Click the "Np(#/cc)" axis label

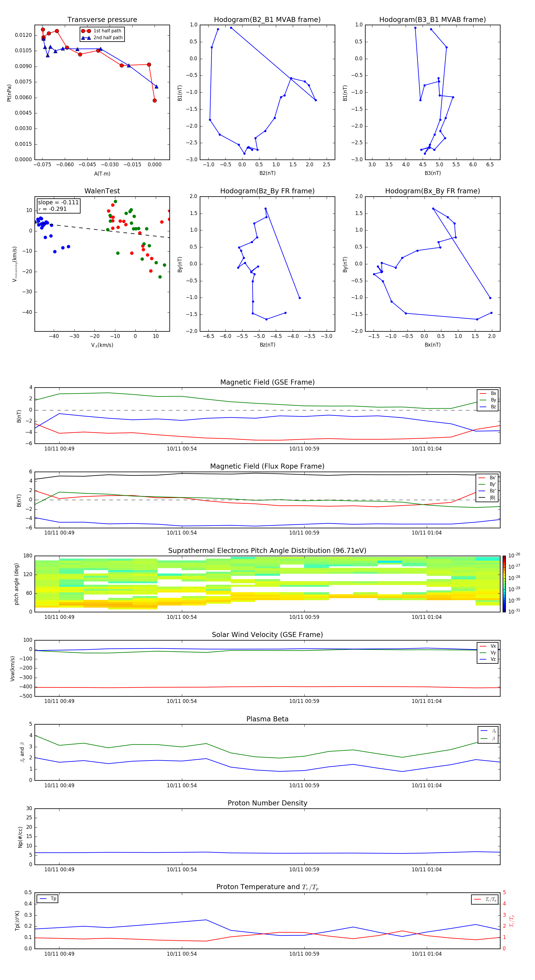(x=20, y=837)
